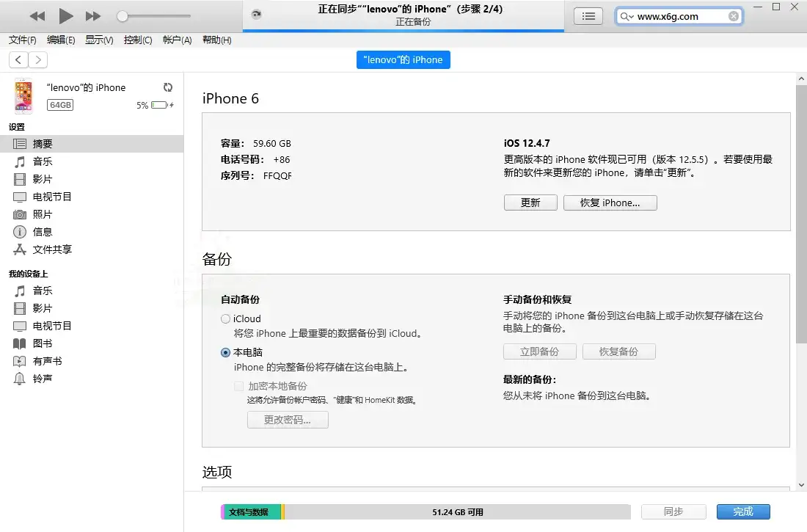Image resolution: width=807 pixels, height=532 pixels.
Task: Click the 立即备份 button
Action: coord(539,351)
